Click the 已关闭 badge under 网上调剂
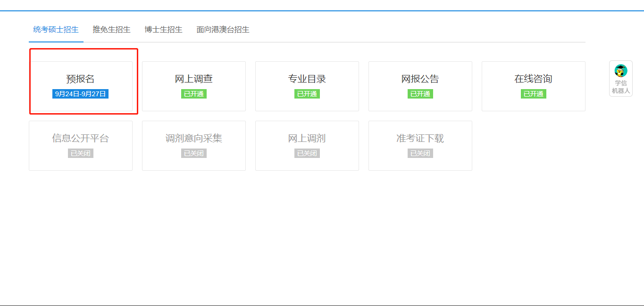This screenshot has height=306, width=644. coord(307,153)
